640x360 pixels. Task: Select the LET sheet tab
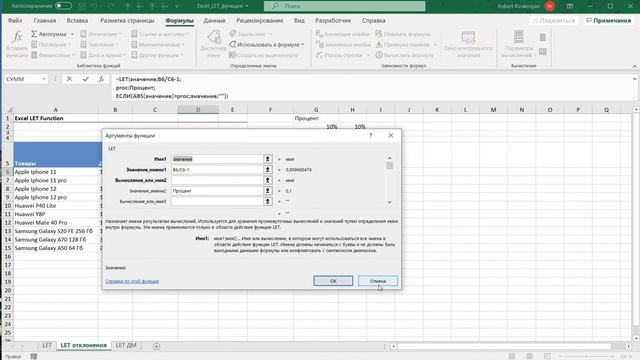[x=47, y=345]
